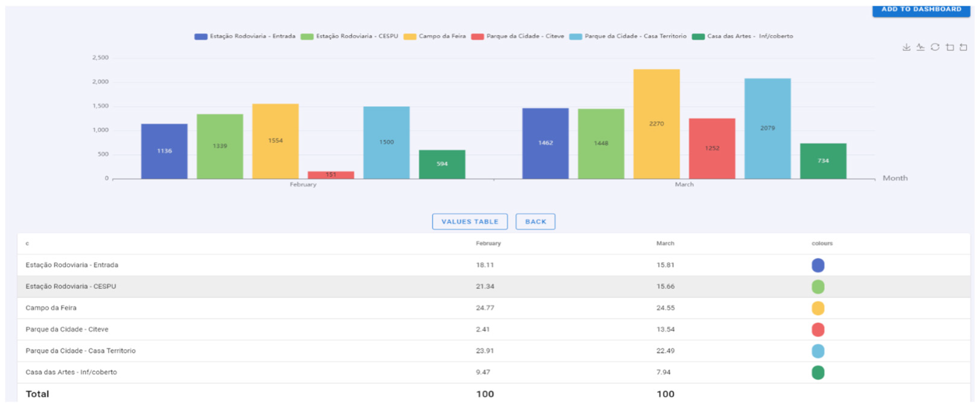Click the March 2270 Campo da Feira bar
The width and height of the screenshot is (980, 412).
point(656,124)
